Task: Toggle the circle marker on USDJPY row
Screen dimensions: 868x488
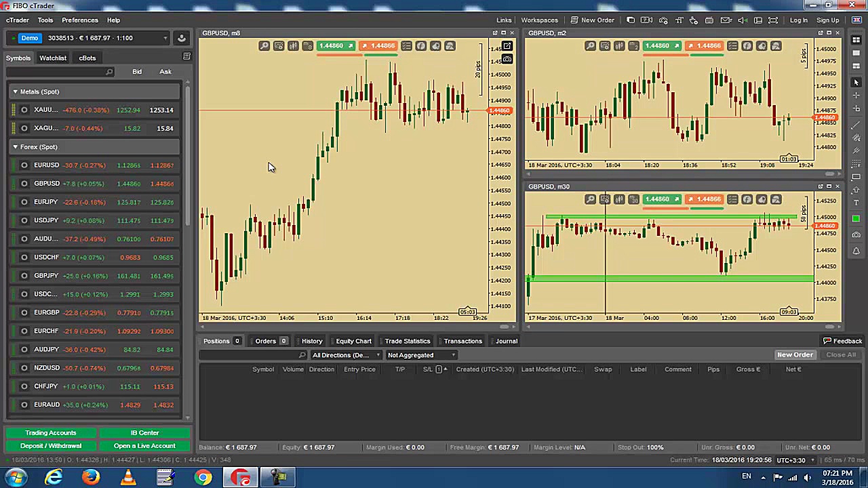Action: pyautogui.click(x=24, y=220)
